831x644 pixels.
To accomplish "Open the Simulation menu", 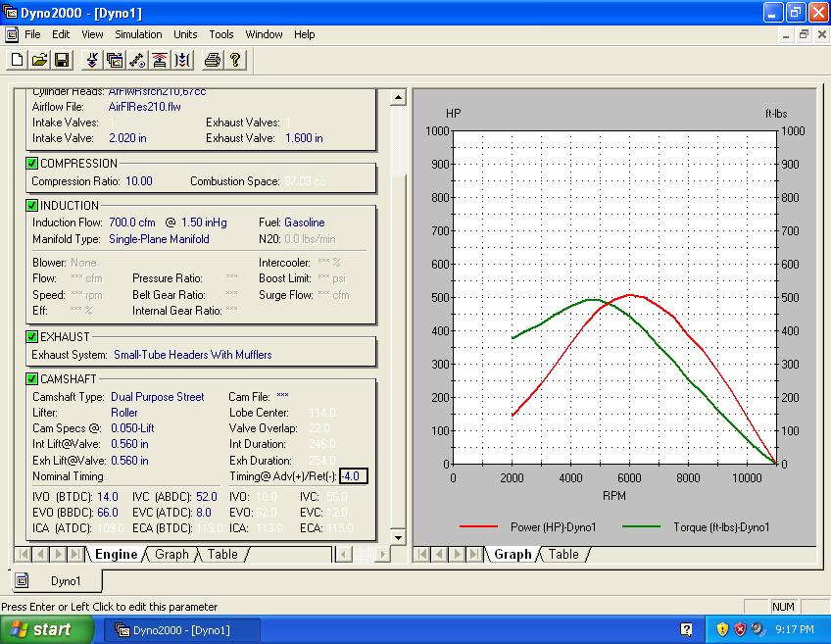I will [138, 34].
